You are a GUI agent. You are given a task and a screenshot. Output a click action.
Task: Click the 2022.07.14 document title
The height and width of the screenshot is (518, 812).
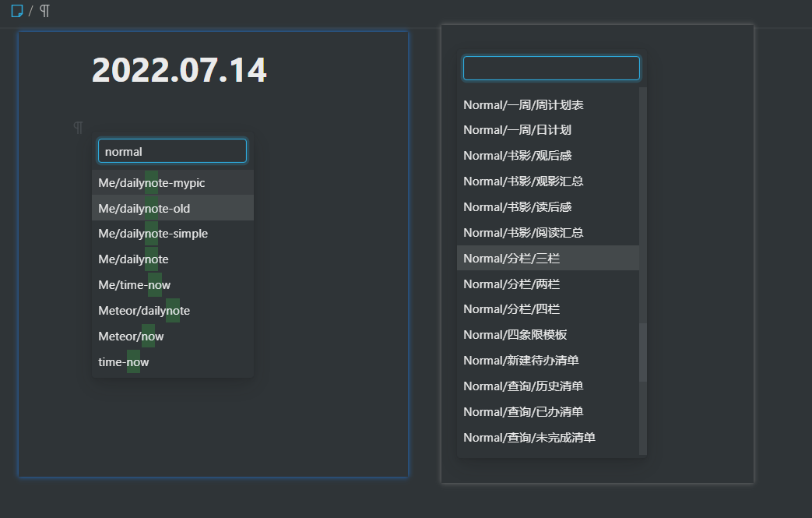coord(179,71)
